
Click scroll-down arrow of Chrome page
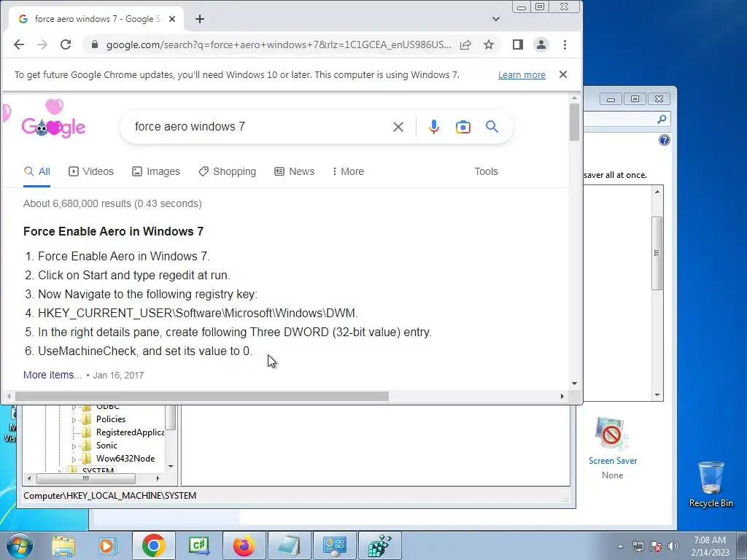click(x=574, y=384)
